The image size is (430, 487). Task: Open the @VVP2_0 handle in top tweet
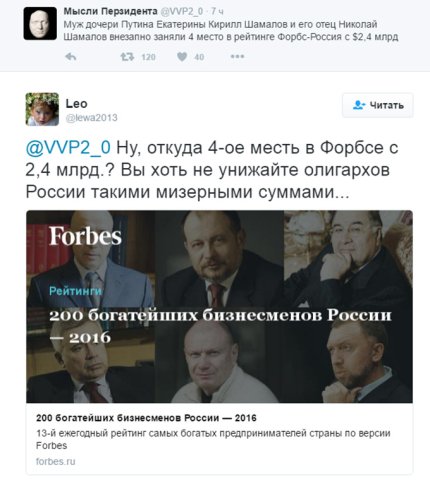click(x=181, y=11)
